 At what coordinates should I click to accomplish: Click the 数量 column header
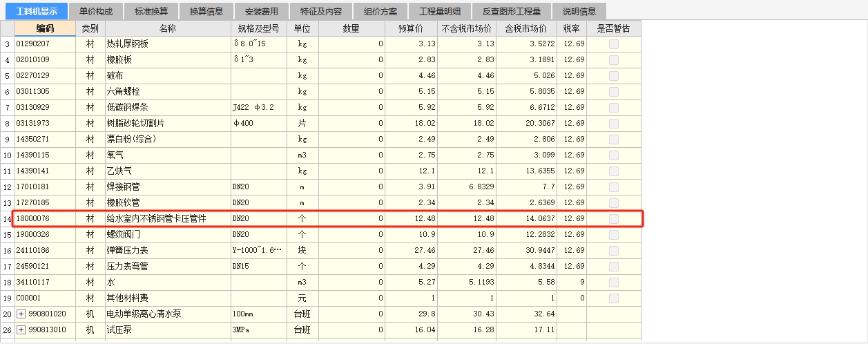point(351,28)
